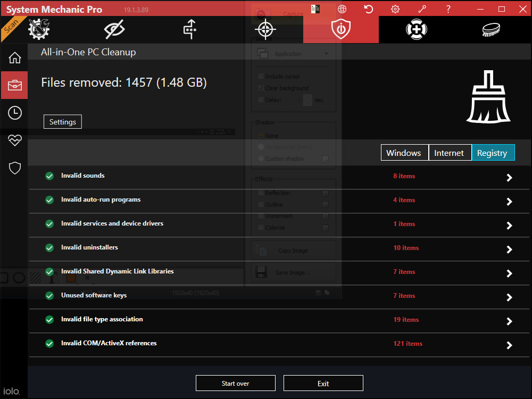Switch to the Windows tab
This screenshot has width=532, height=399.
click(404, 153)
